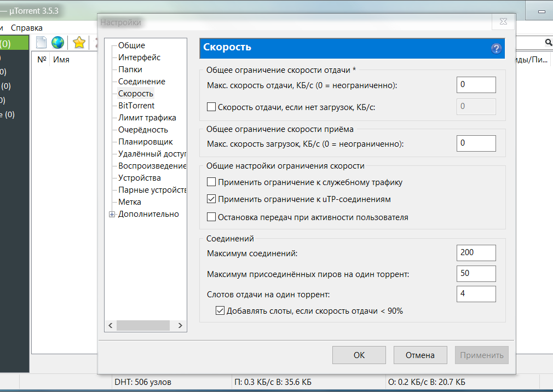Screen dimensions: 553x392
Task: Click the new torrent file icon in toolbar
Action: tap(41, 42)
